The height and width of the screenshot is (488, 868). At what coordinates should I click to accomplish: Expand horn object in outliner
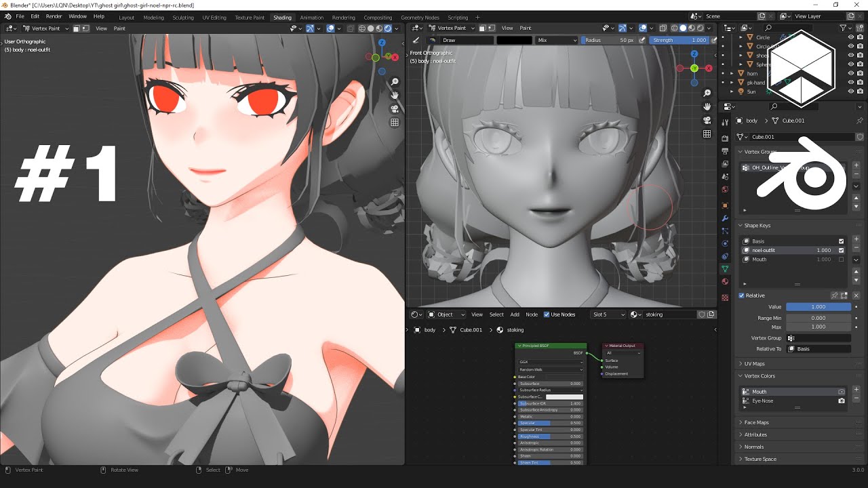(733, 73)
